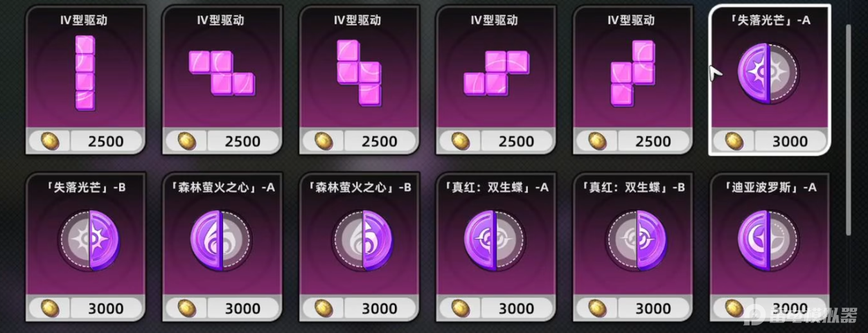Image resolution: width=868 pixels, height=333 pixels.
Task: Select the fourth IV型驱动 S-shaped horizontal block
Action: point(496,73)
